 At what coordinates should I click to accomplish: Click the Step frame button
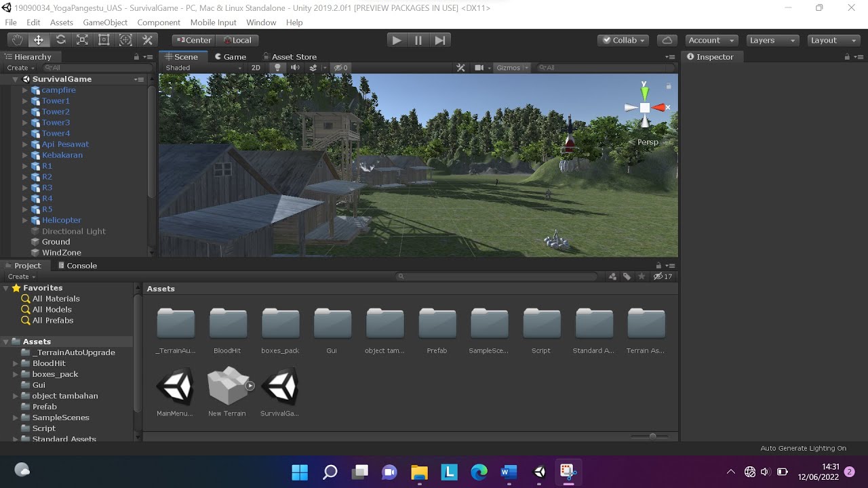coord(440,40)
